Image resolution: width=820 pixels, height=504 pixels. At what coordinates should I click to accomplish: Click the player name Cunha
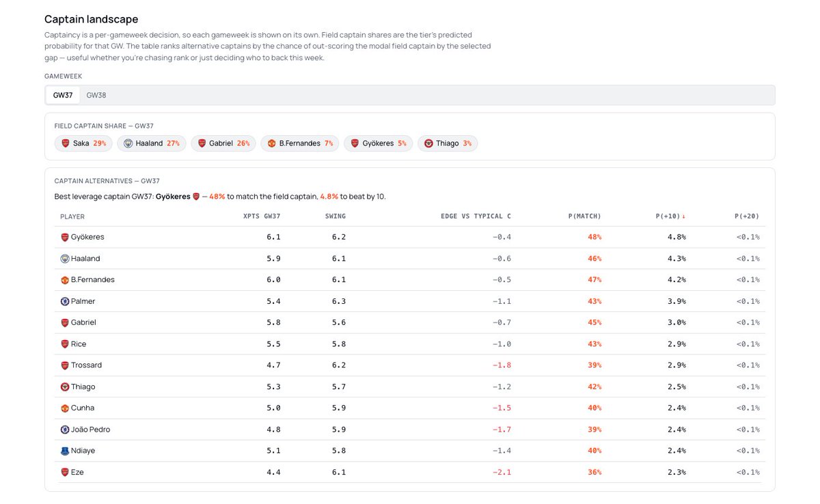pos(83,408)
